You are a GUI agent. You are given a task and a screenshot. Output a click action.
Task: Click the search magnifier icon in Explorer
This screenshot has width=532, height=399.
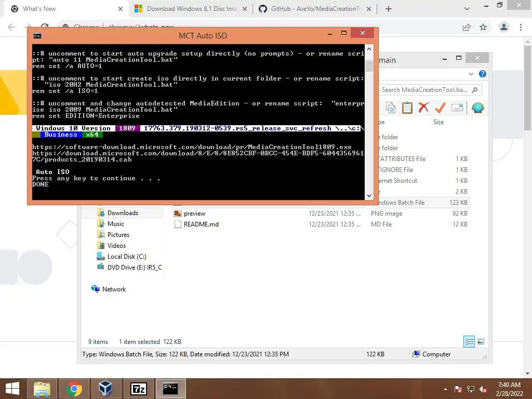click(x=475, y=90)
